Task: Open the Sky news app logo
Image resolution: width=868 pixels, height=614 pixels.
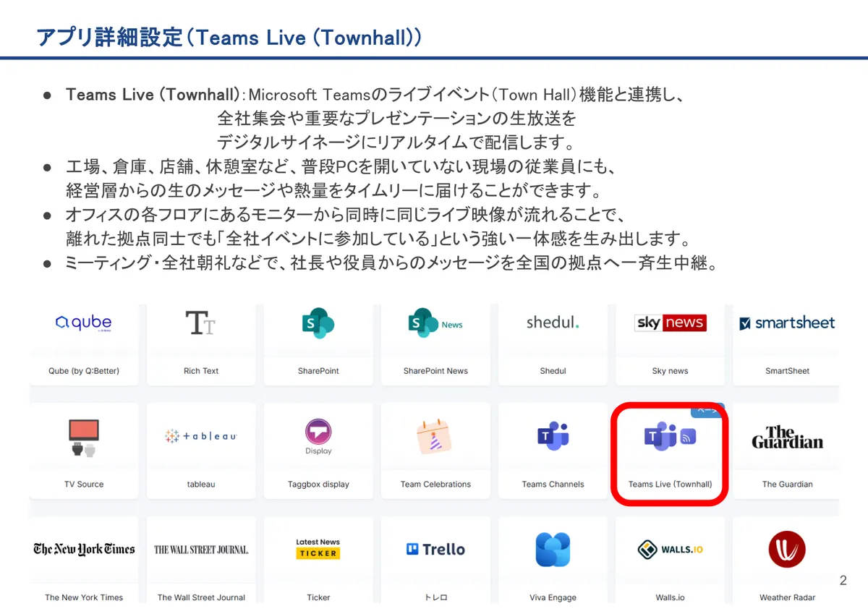Action: [x=670, y=323]
